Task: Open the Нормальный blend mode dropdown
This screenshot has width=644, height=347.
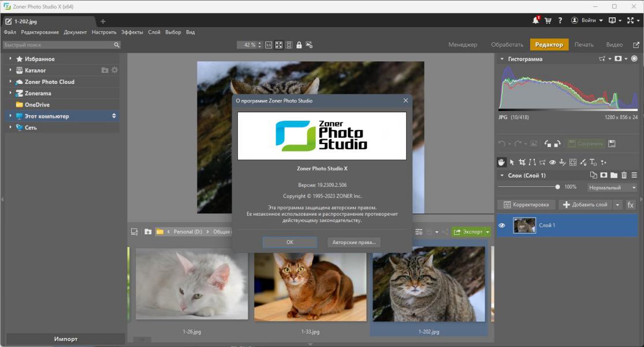Action: coord(612,187)
